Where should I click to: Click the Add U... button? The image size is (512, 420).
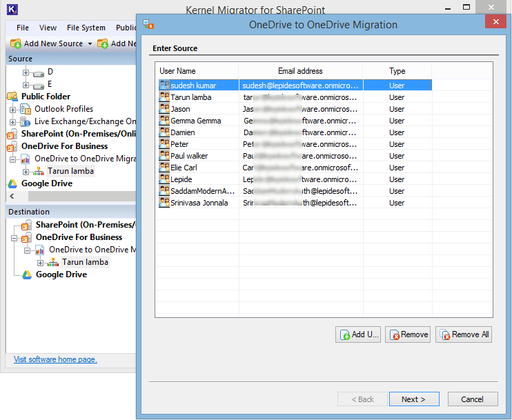click(358, 334)
